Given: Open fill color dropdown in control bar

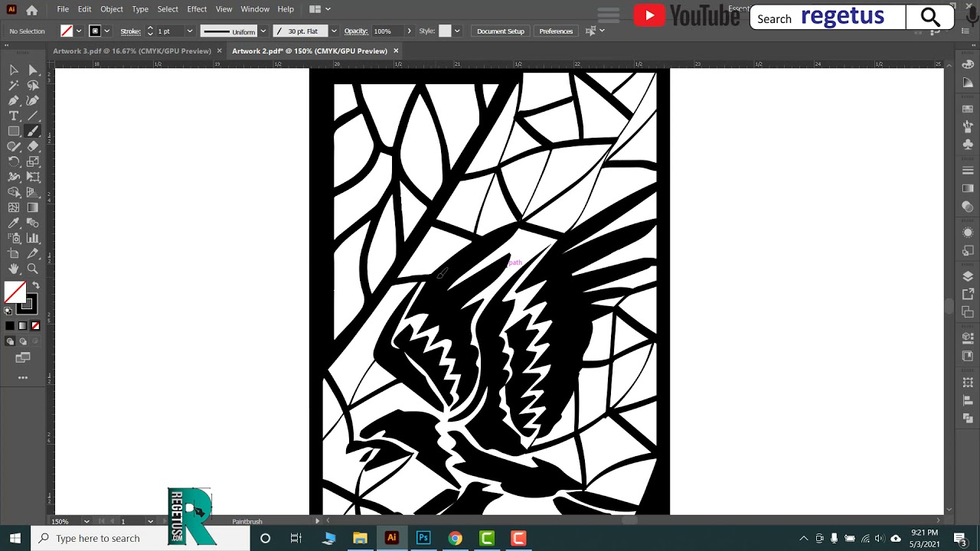Looking at the screenshot, I should pyautogui.click(x=78, y=31).
